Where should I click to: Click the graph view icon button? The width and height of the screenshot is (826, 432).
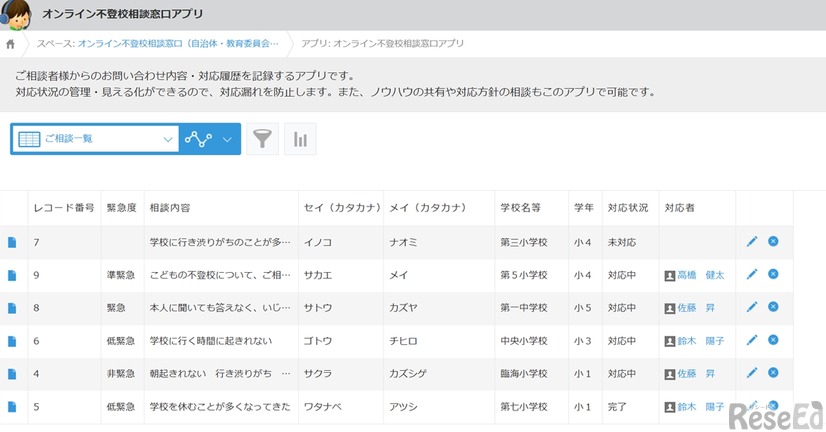click(198, 139)
